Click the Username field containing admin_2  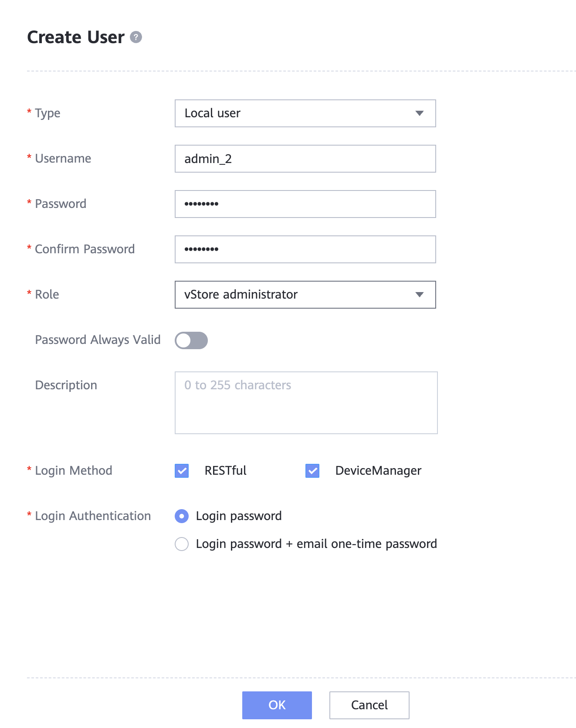pyautogui.click(x=305, y=159)
